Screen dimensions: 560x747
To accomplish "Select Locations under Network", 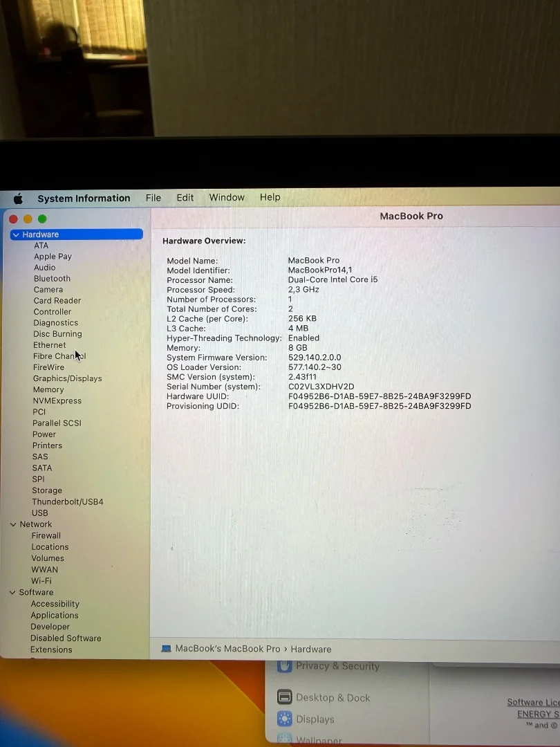I will (x=50, y=547).
